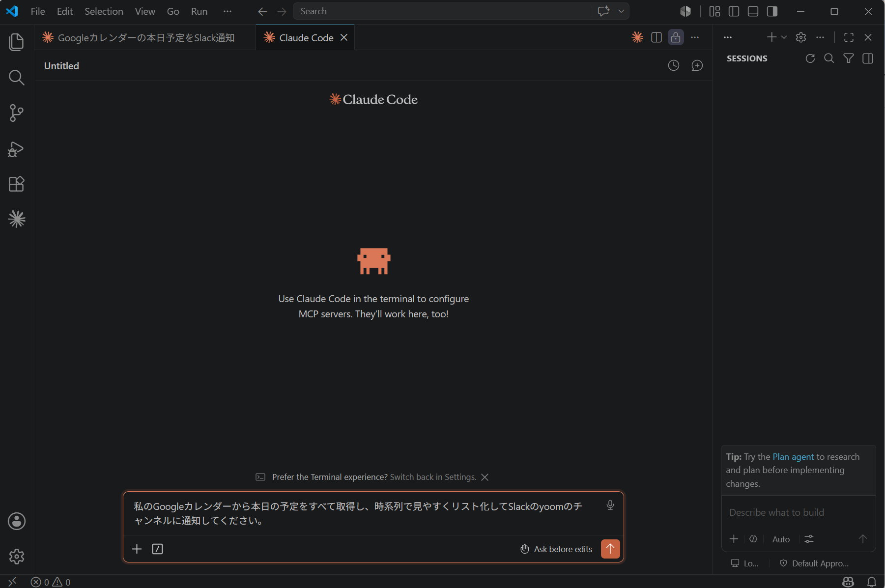Toggle sessions sidebar layout icon
885x588 pixels.
868,58
